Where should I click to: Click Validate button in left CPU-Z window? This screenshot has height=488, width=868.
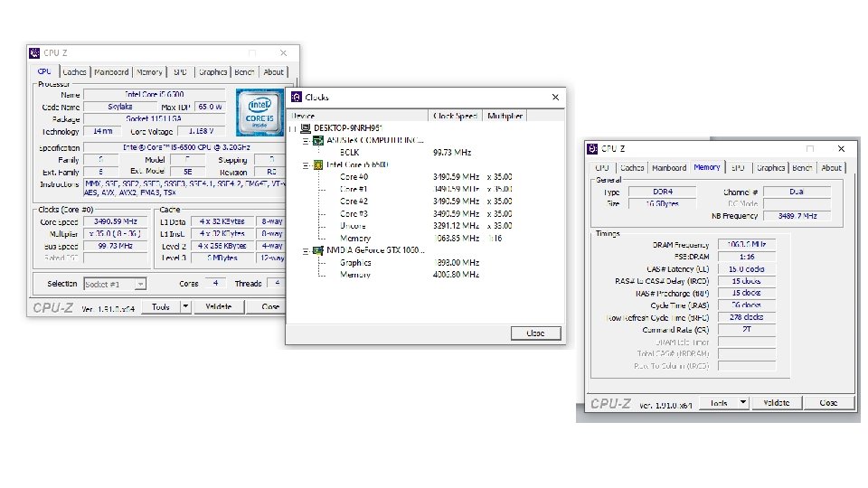(218, 306)
